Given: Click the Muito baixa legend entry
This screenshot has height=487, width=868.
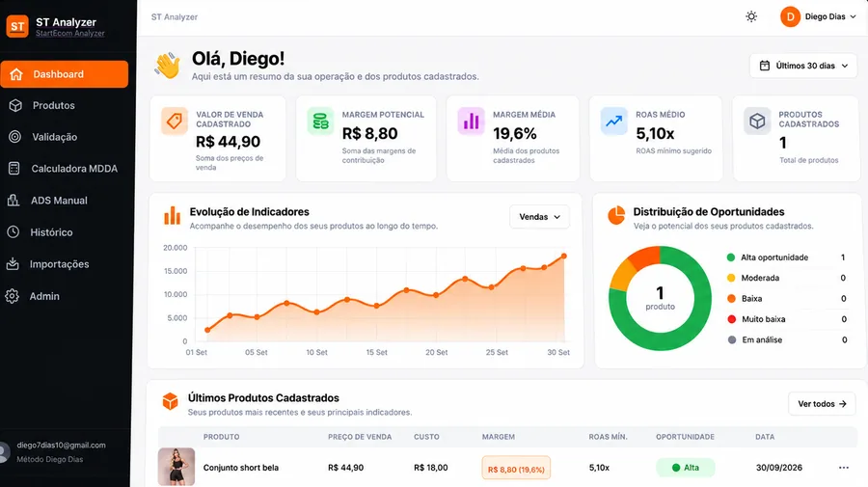Looking at the screenshot, I should (786, 319).
